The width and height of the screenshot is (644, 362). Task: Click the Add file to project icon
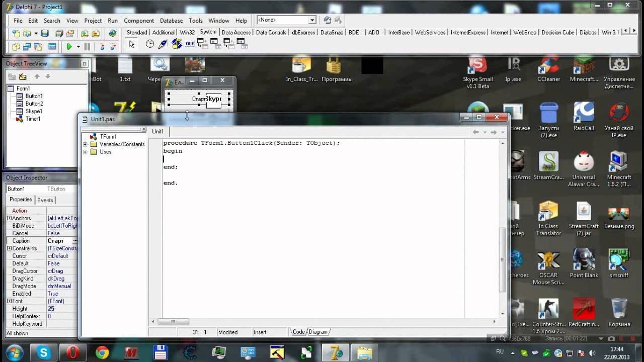(84, 33)
